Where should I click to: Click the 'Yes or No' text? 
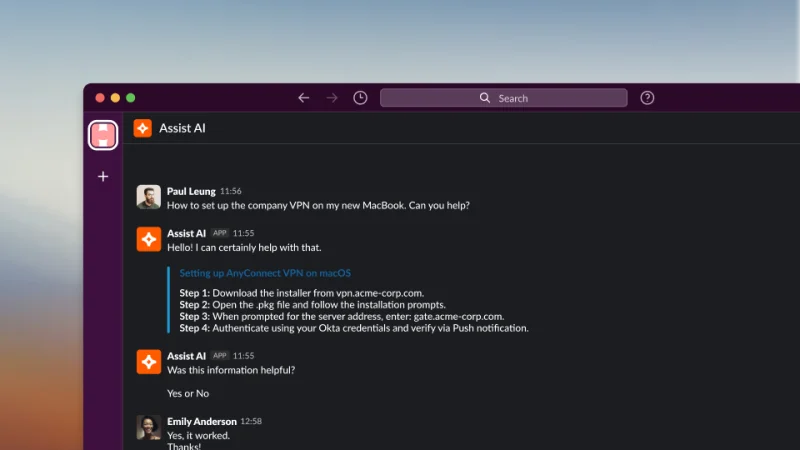click(188, 393)
